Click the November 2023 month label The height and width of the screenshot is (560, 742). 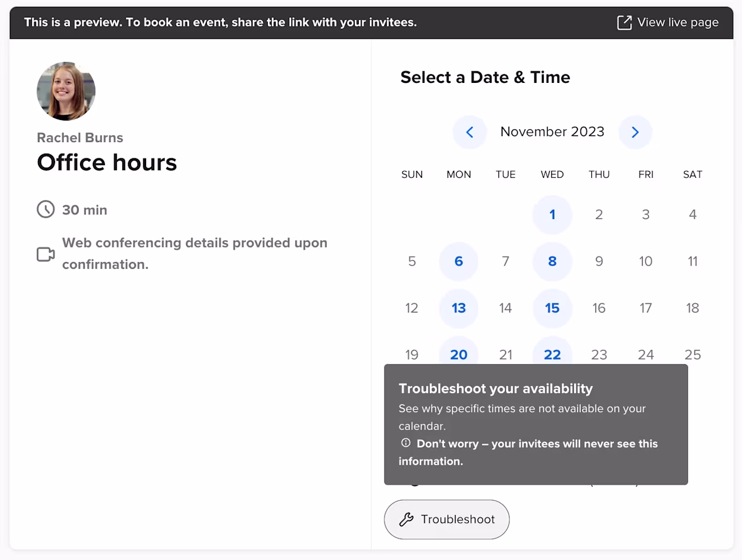[552, 132]
